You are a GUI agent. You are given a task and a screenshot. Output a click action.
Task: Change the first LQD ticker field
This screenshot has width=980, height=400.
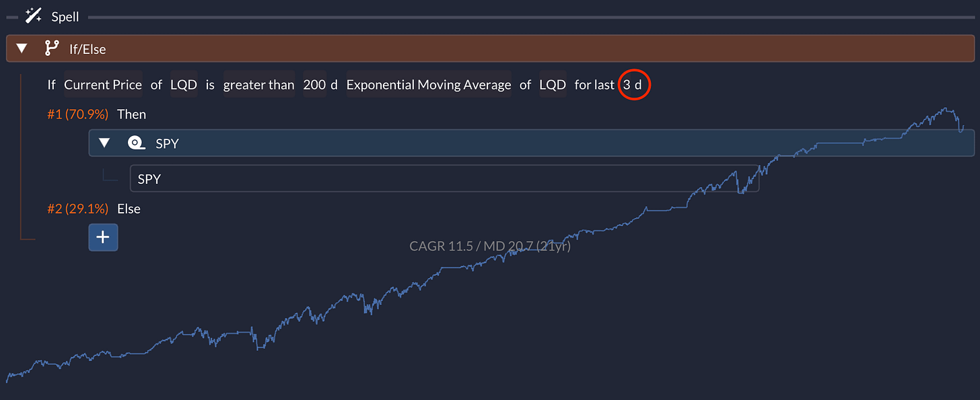(x=183, y=85)
